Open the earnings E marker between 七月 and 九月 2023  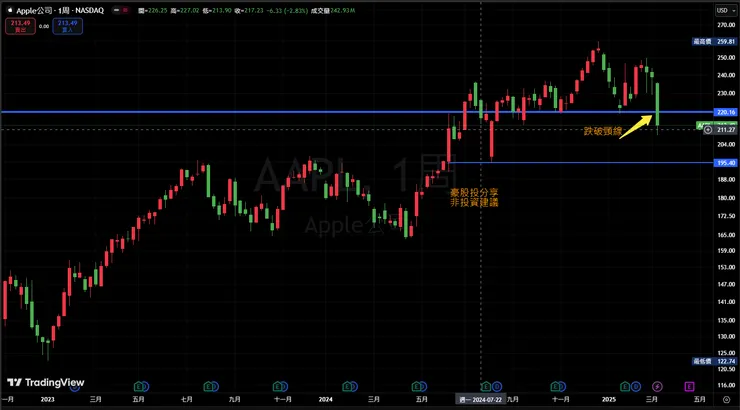click(208, 387)
